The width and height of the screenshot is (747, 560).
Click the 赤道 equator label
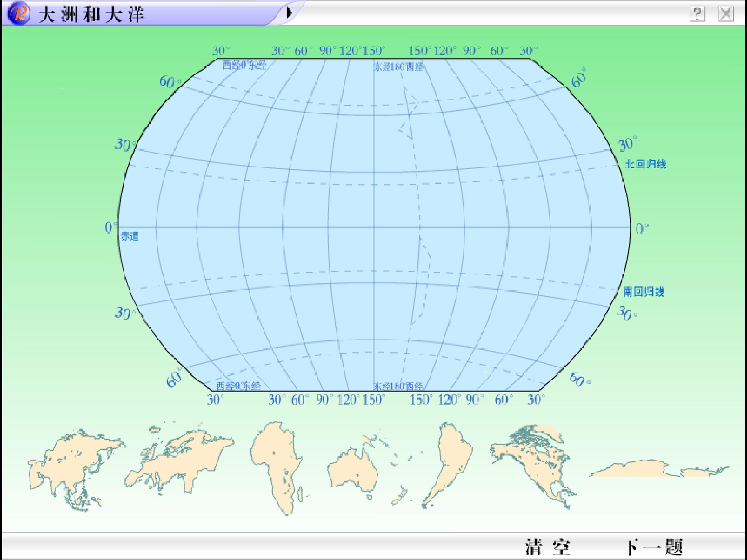point(130,236)
